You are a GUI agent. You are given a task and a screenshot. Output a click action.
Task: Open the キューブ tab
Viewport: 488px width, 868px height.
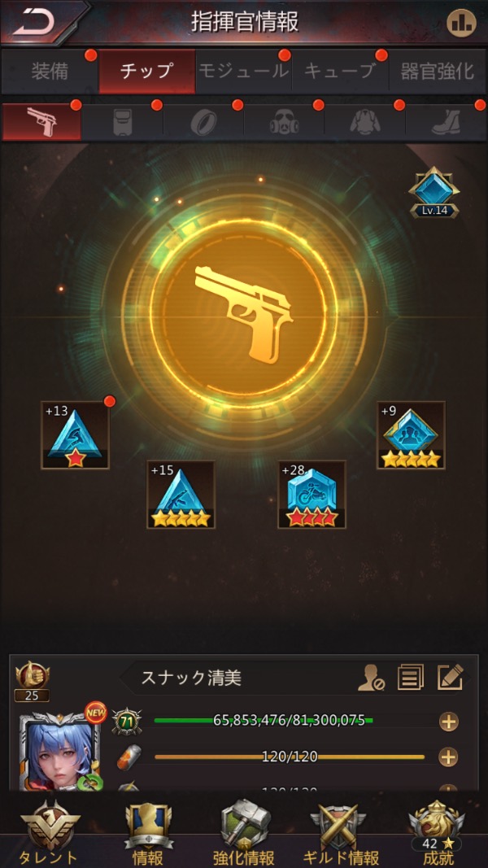pyautogui.click(x=340, y=72)
